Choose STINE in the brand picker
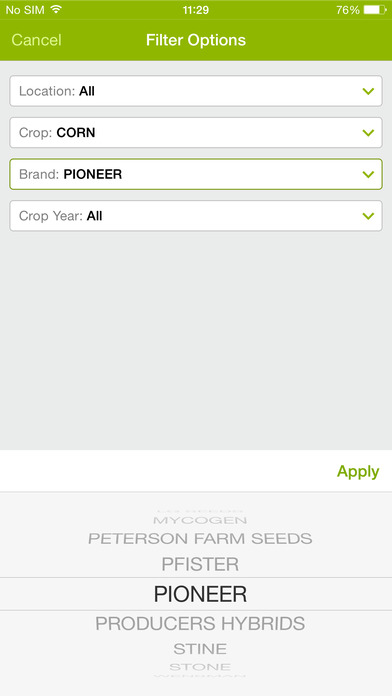Image resolution: width=392 pixels, height=696 pixels. [200, 649]
